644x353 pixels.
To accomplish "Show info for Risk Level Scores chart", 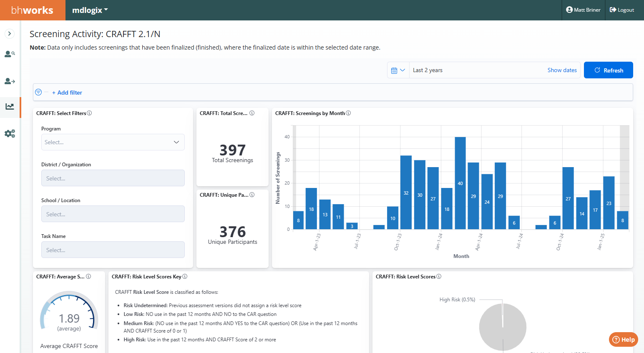I will [439, 276].
